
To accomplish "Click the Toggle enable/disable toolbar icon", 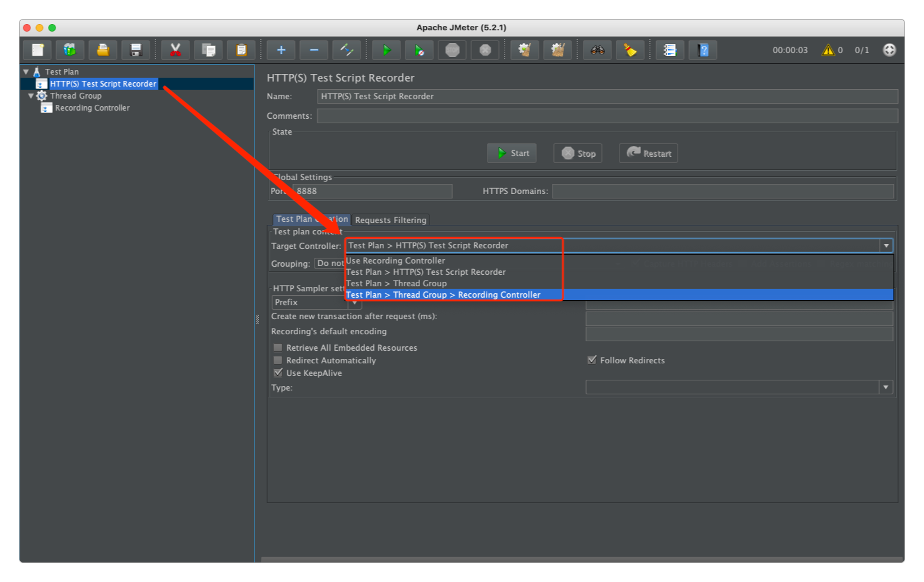I will click(x=347, y=50).
